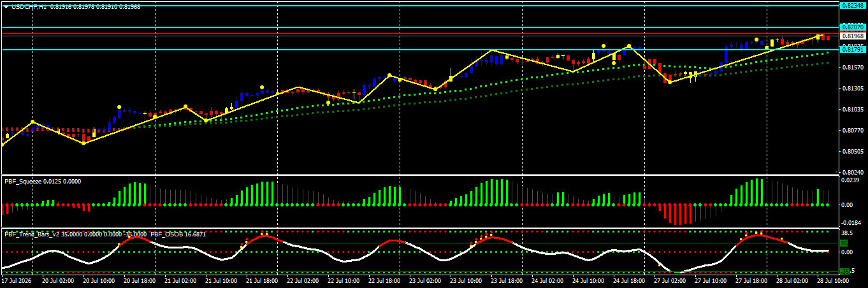The height and width of the screenshot is (288, 868).
Task: Click the 22 Jul 02:00 time label
Action: [303, 280]
